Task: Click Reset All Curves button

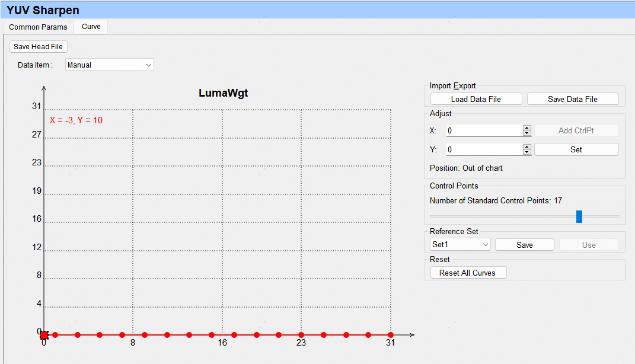Action: coord(468,273)
